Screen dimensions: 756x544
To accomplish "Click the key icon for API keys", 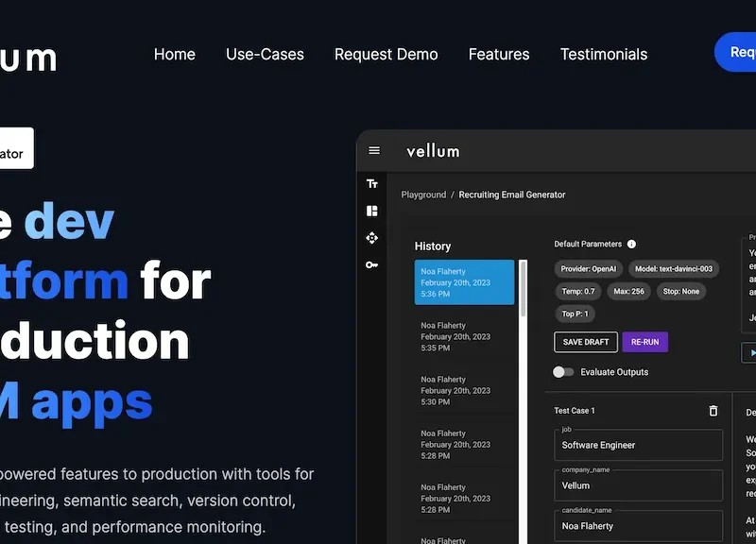I will click(372, 265).
